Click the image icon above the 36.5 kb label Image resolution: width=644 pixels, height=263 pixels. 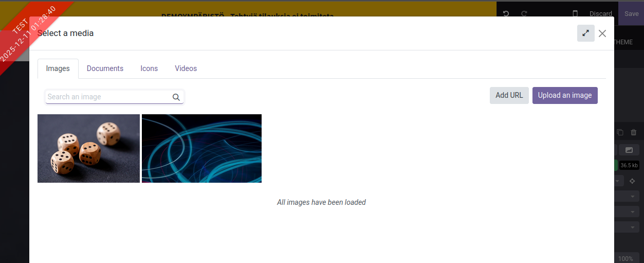click(629, 150)
